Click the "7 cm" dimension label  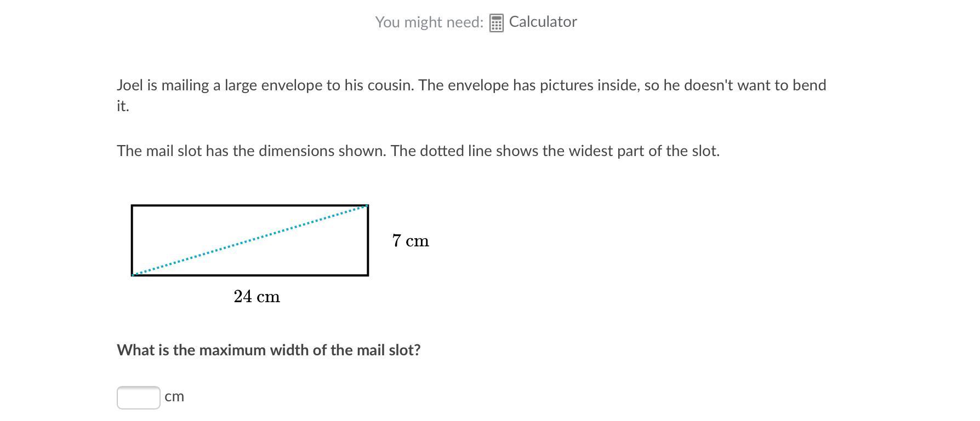tap(411, 241)
